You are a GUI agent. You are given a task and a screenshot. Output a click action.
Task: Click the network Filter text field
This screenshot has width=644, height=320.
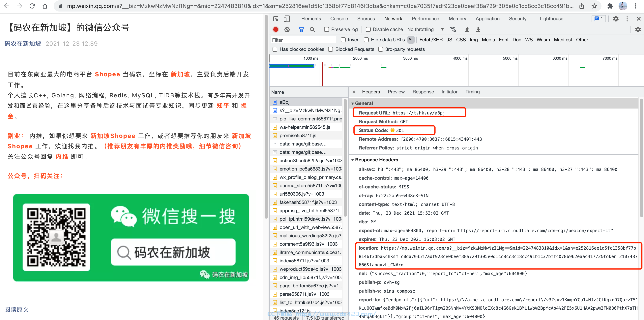[303, 40]
